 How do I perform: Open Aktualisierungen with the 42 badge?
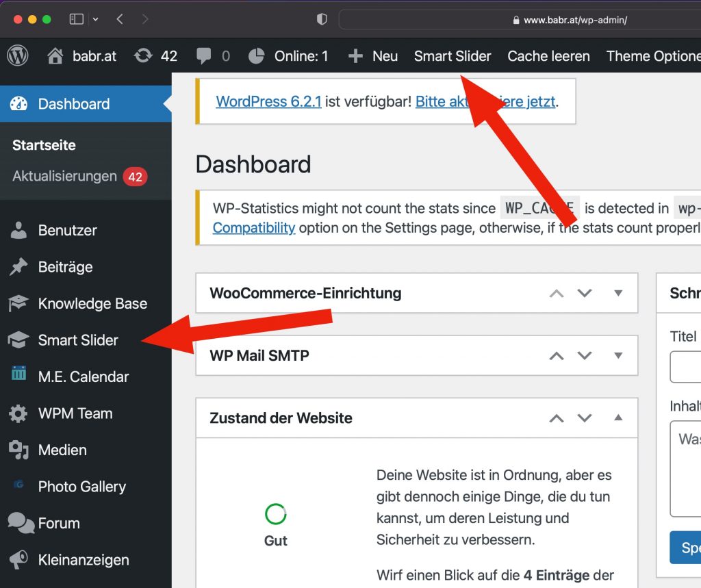point(64,177)
